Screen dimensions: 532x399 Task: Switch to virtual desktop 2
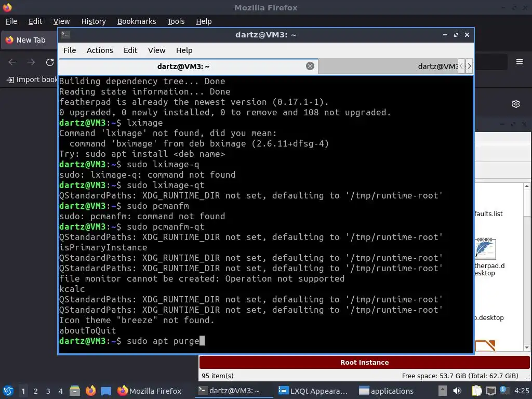[36, 391]
